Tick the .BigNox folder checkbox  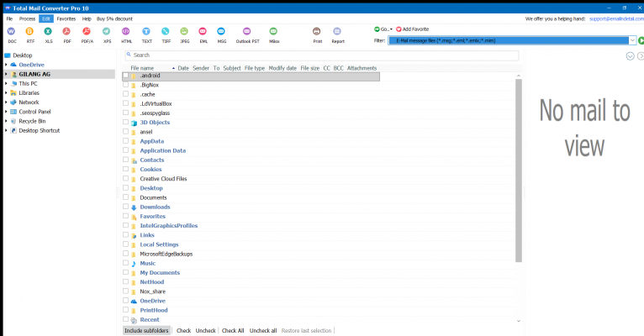125,85
